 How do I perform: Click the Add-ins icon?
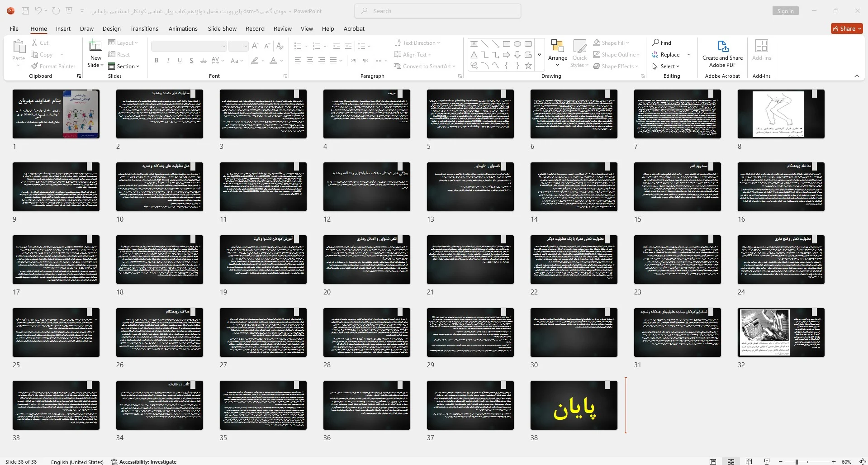point(762,46)
